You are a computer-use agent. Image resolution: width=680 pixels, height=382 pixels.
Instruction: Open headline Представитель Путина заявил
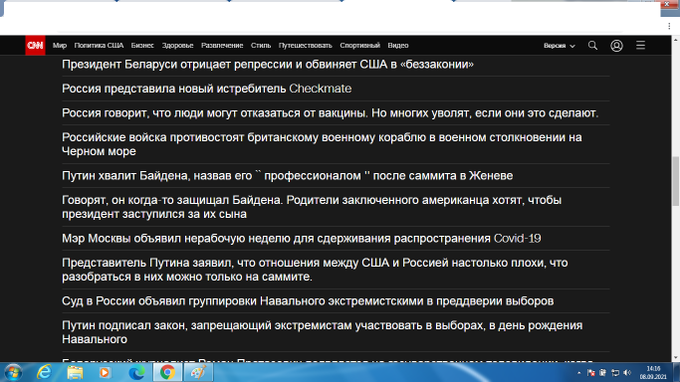(x=315, y=270)
